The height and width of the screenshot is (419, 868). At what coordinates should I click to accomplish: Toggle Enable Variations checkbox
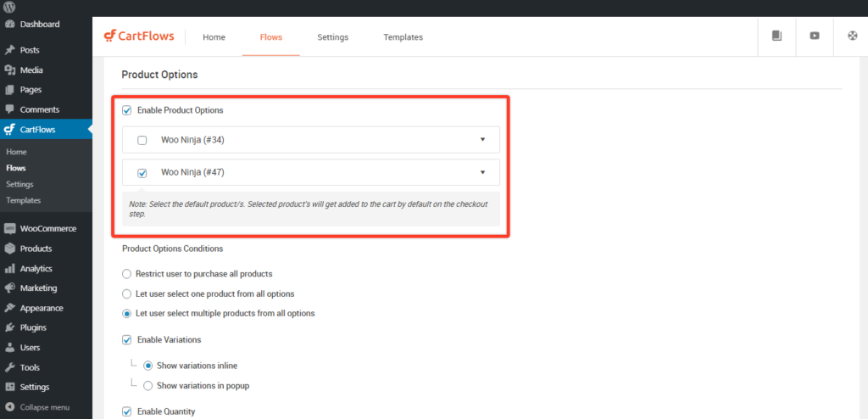click(x=127, y=340)
